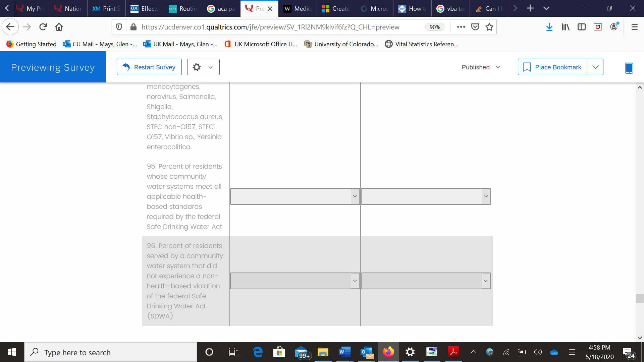Reload the current page

click(43, 27)
